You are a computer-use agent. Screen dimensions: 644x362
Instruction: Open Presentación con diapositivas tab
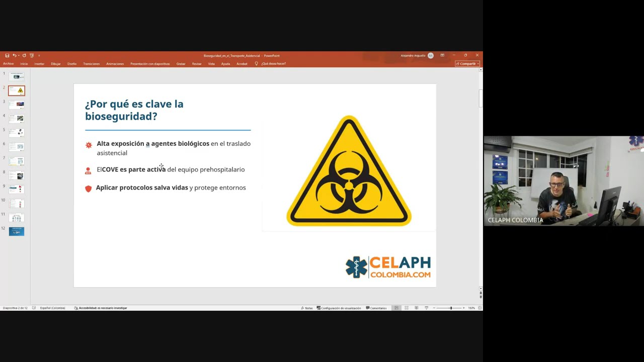[x=150, y=64]
